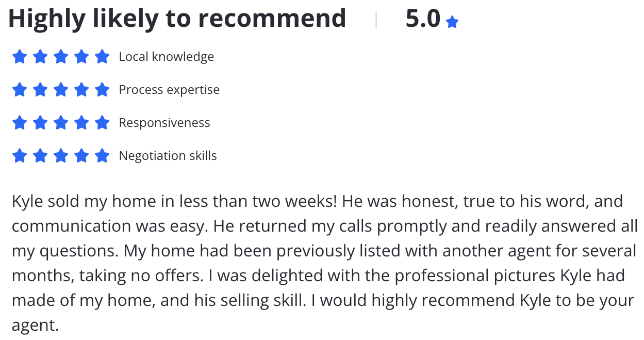The image size is (644, 340).
Task: Click the Local knowledge label
Action: [167, 57]
